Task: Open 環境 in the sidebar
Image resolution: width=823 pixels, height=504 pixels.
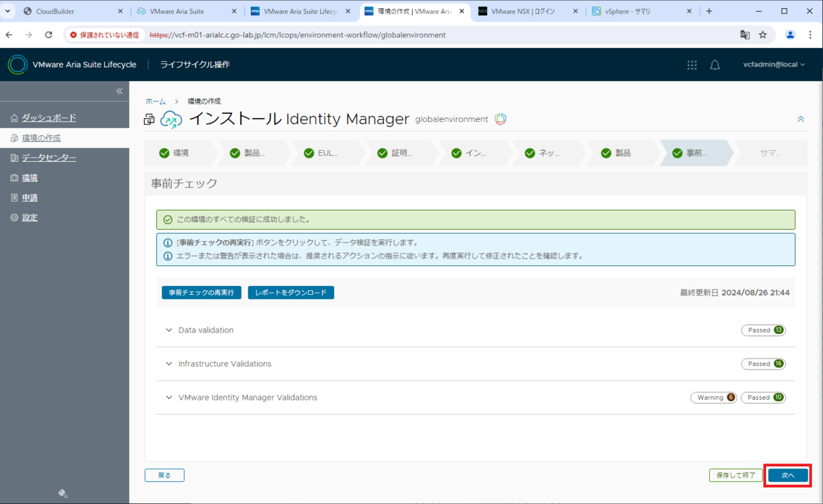Action: [x=29, y=178]
